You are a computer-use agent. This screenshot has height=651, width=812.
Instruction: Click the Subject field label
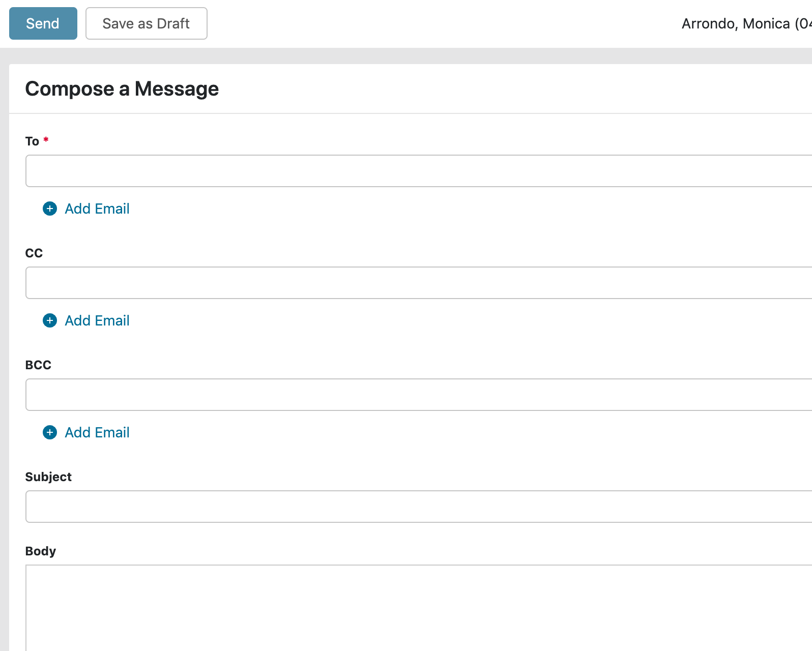tap(48, 477)
